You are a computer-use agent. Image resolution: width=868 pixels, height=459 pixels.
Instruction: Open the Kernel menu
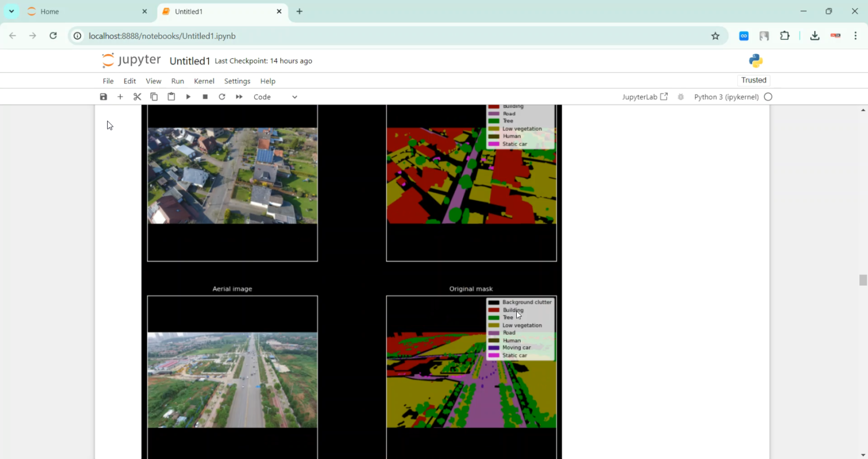click(x=204, y=81)
